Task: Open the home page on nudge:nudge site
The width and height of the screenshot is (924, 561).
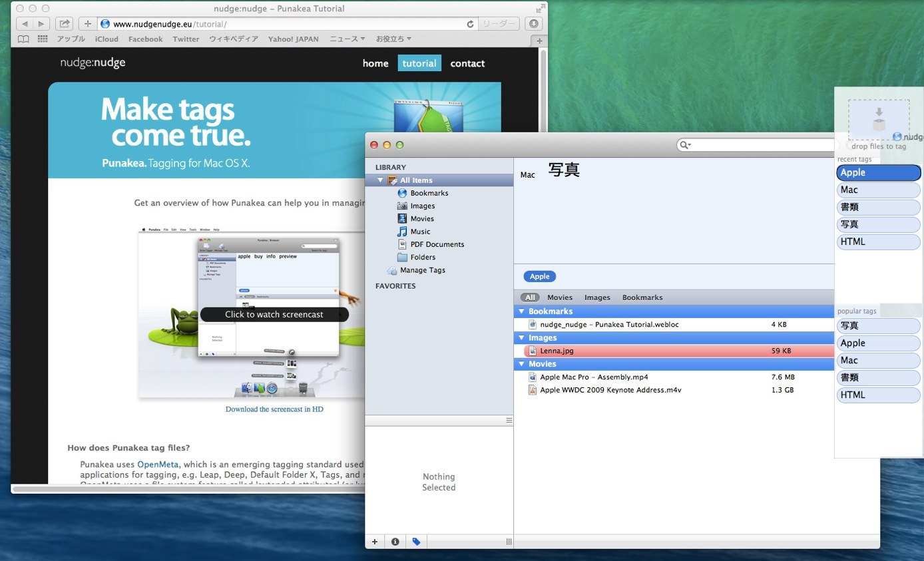Action: (x=375, y=63)
